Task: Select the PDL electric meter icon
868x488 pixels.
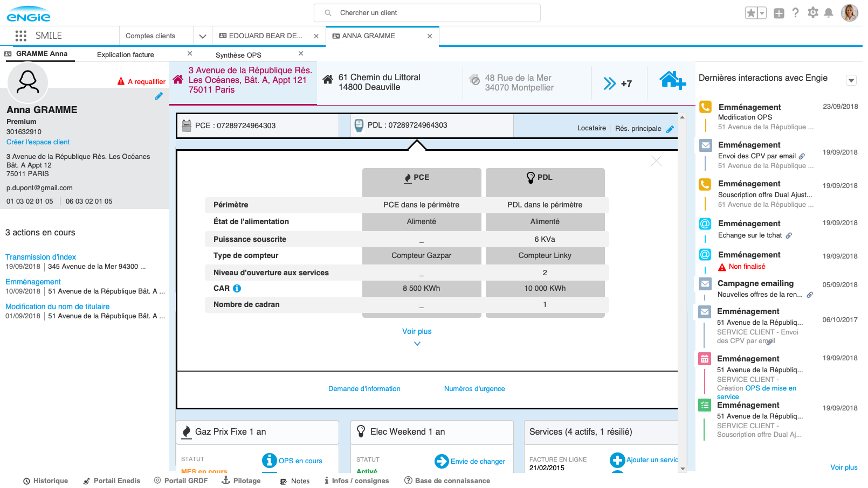Action: (x=359, y=126)
